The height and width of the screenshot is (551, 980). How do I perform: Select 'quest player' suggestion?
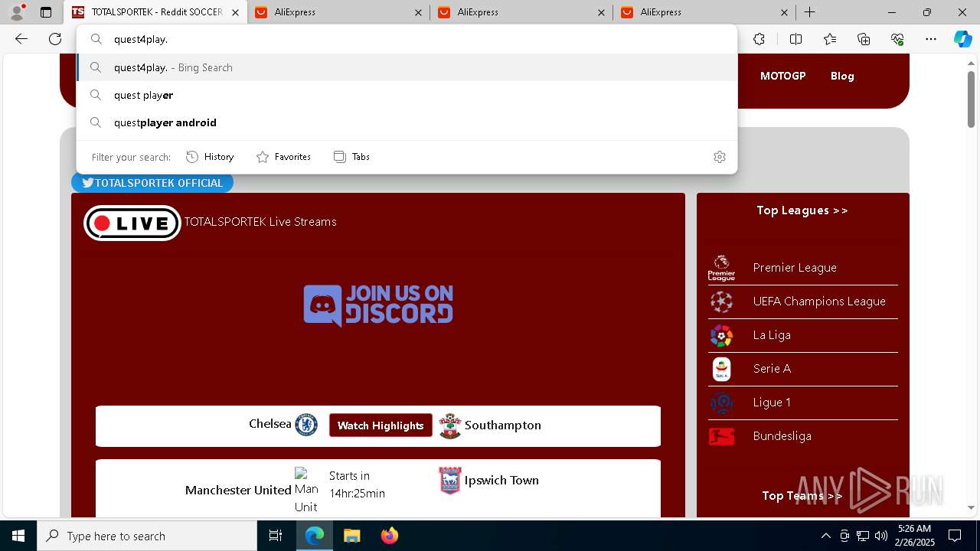tap(407, 95)
